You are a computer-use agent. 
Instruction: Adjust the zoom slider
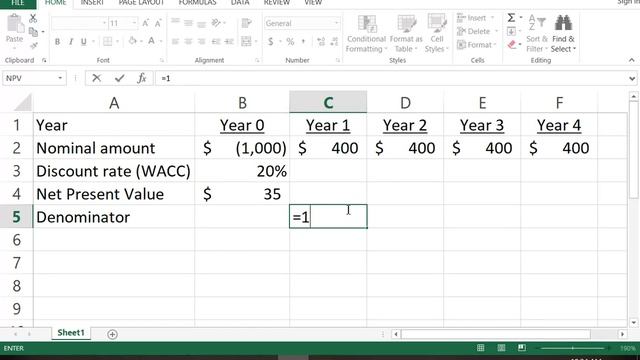tap(572, 348)
